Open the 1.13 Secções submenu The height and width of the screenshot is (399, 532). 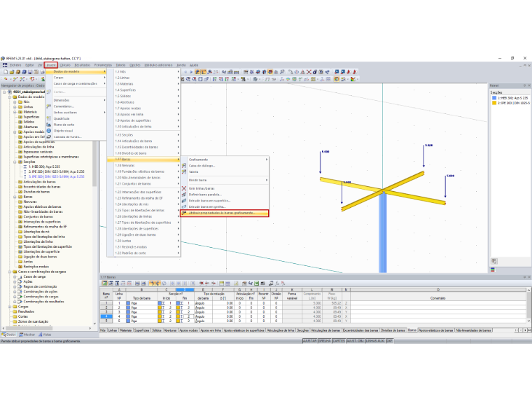pos(144,135)
